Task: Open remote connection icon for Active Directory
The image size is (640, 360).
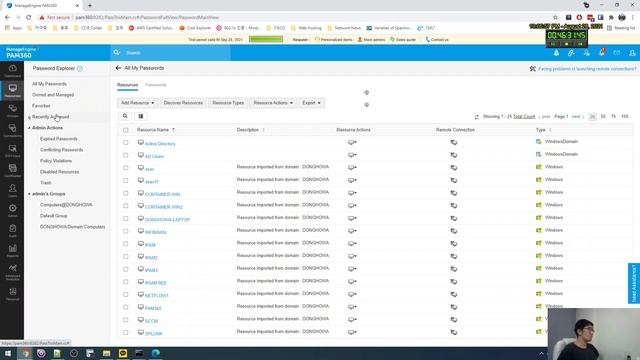Action: click(x=453, y=142)
